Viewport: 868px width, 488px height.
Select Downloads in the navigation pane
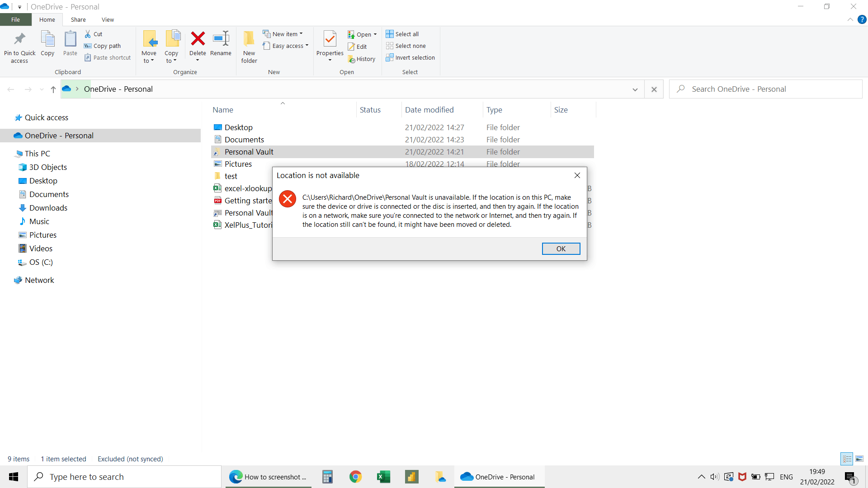point(48,208)
